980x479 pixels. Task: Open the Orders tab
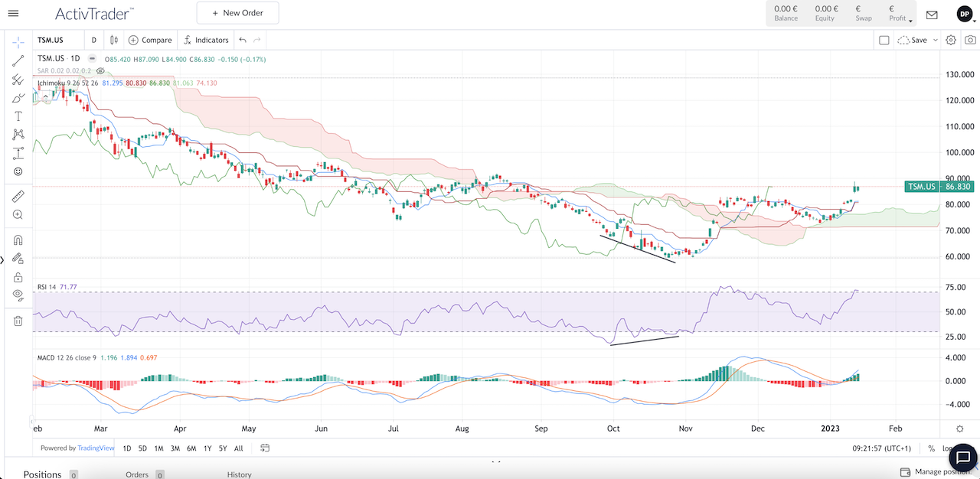pos(137,474)
